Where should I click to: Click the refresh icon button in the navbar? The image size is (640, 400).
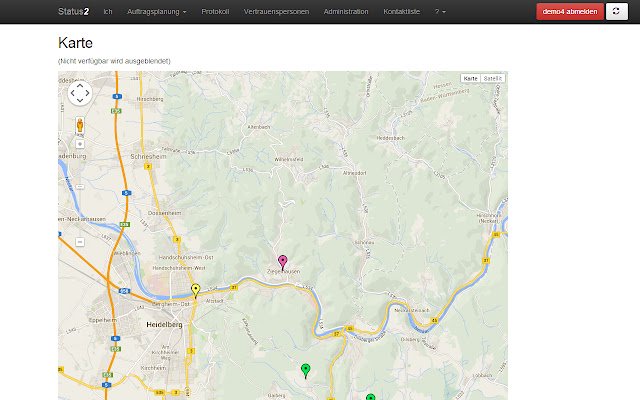(616, 11)
